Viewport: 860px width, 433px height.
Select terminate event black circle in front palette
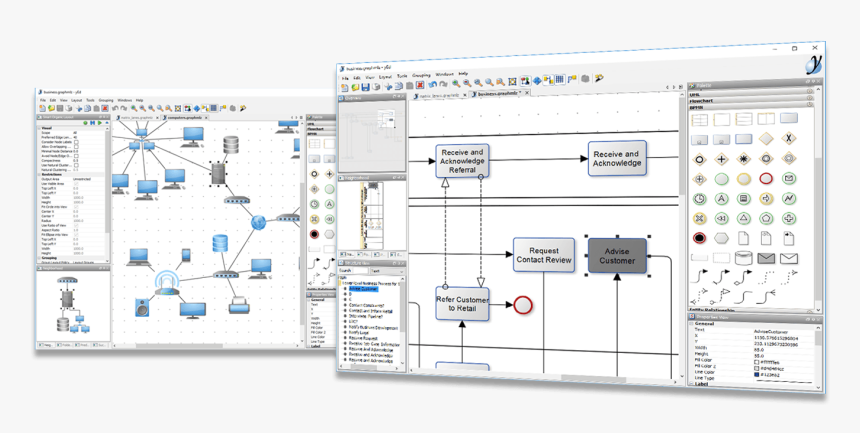click(x=699, y=238)
